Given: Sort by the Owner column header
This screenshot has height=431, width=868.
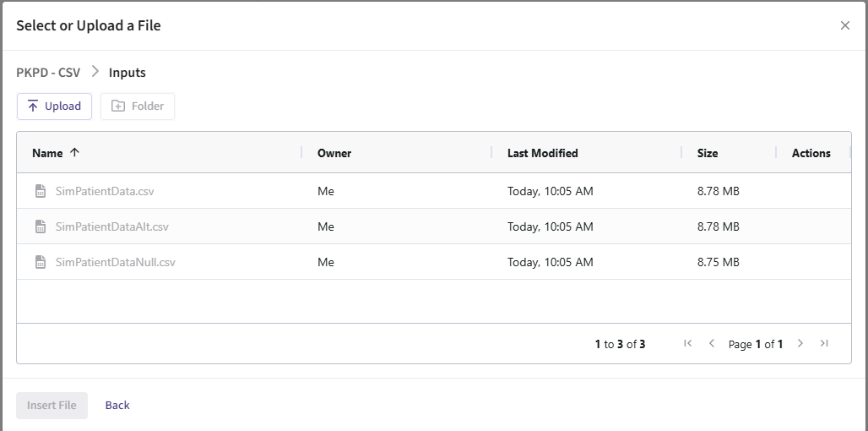Looking at the screenshot, I should (334, 153).
